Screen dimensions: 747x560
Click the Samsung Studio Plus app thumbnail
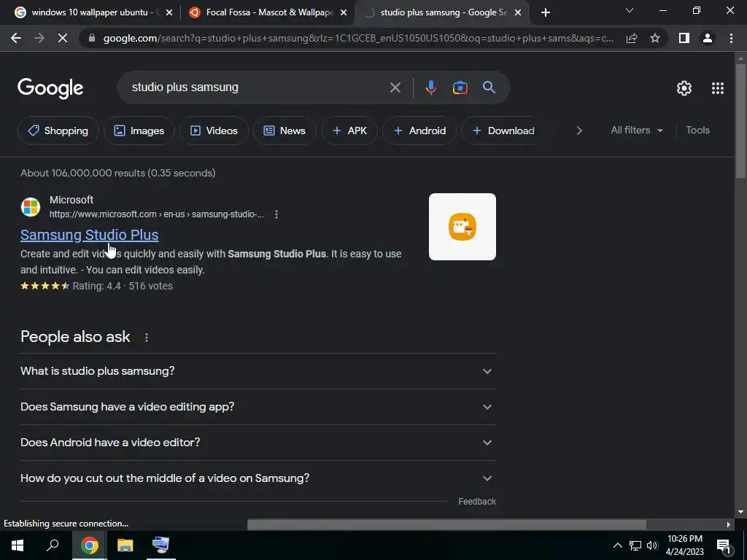(x=462, y=227)
